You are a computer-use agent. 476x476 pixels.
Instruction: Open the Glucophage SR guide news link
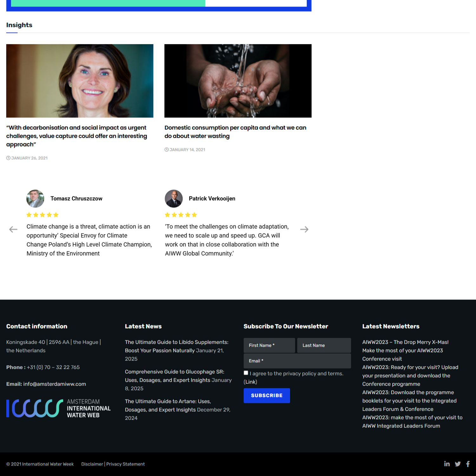click(x=175, y=376)
